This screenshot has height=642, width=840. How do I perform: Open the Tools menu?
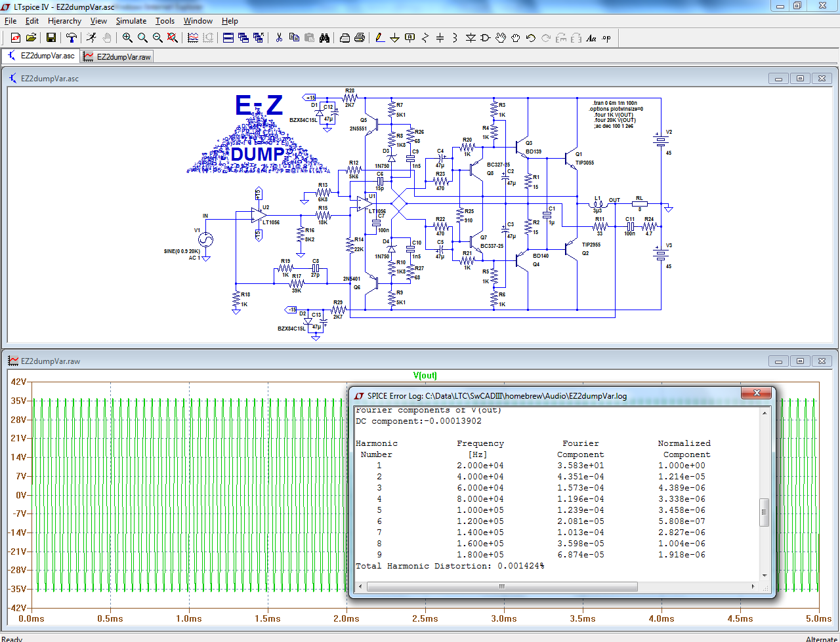coord(165,21)
